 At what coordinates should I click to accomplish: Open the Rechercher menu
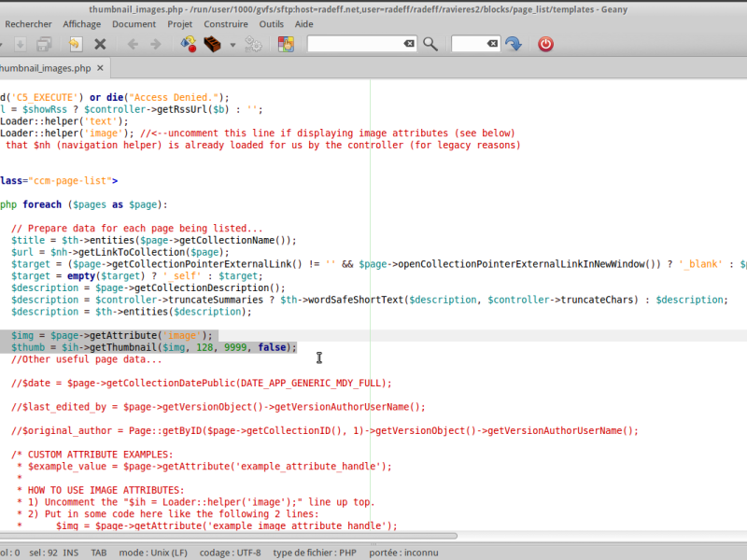(28, 24)
